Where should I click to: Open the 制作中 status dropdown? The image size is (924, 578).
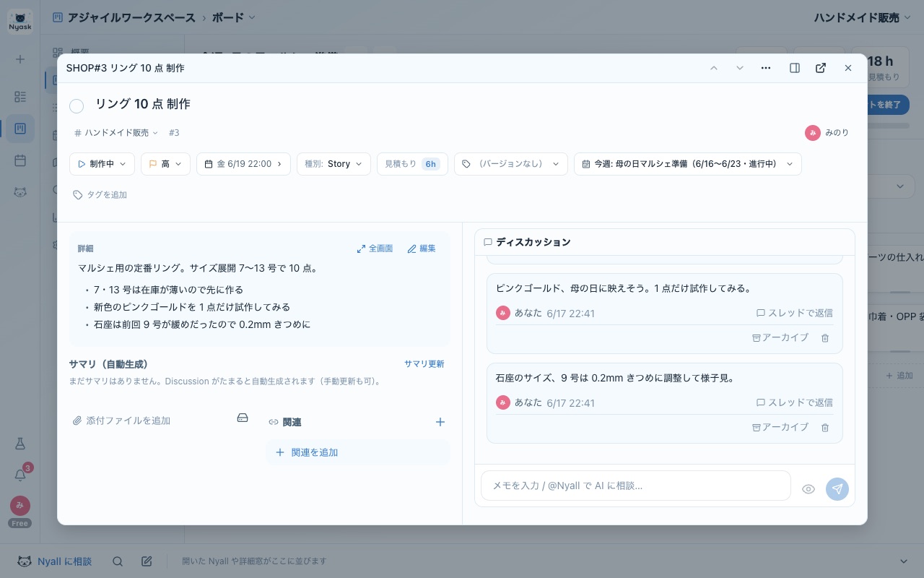click(x=102, y=164)
